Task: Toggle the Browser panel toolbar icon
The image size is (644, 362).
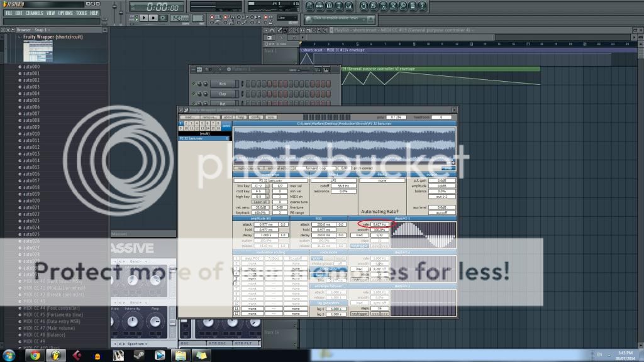Action: click(x=339, y=6)
